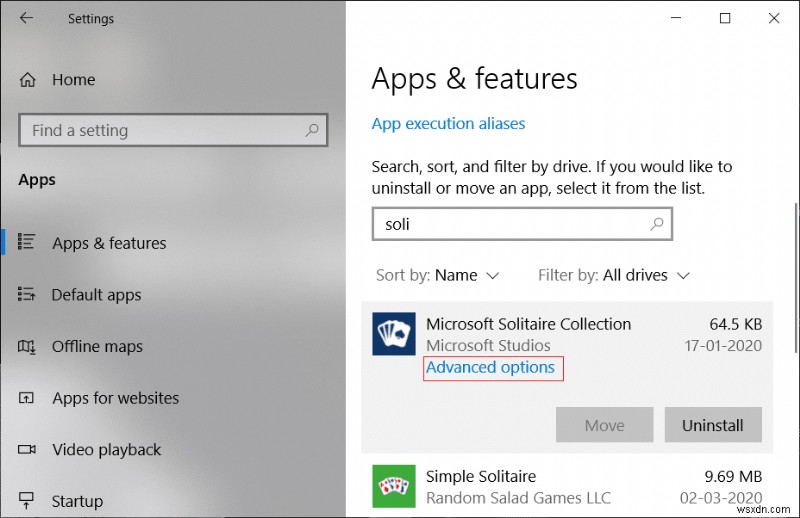Click the vertical scrollbar of the app list

(795, 278)
